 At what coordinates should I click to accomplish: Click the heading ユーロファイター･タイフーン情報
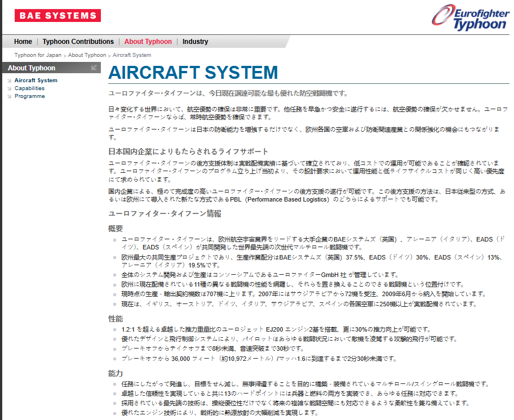[165, 214]
